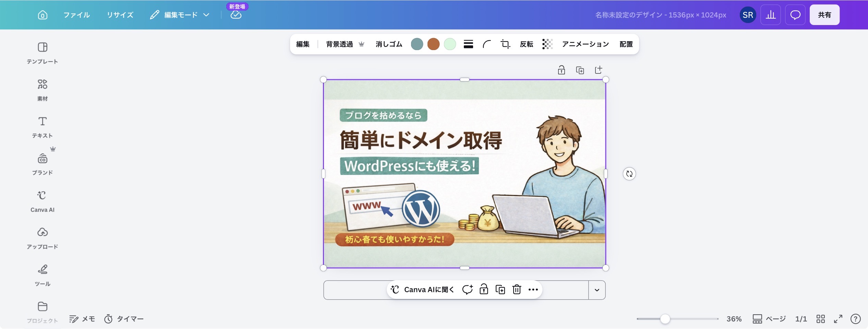
Task: Open the ファイル menu
Action: click(76, 15)
